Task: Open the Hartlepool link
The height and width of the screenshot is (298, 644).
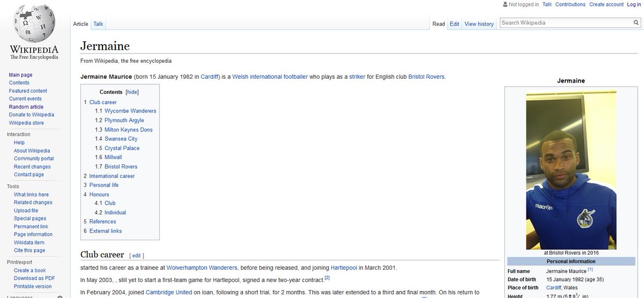Action: 343,267
